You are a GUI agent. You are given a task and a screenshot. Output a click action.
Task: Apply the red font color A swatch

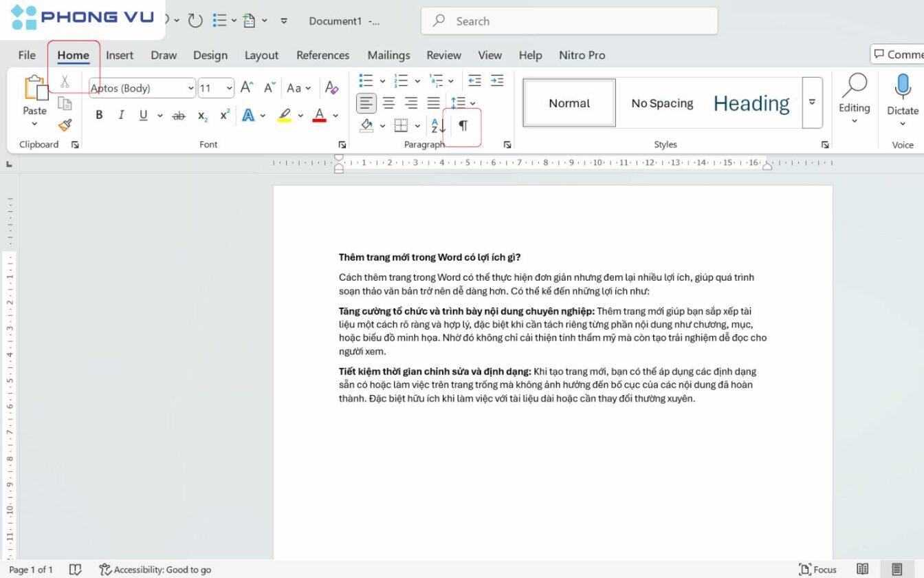coord(319,116)
